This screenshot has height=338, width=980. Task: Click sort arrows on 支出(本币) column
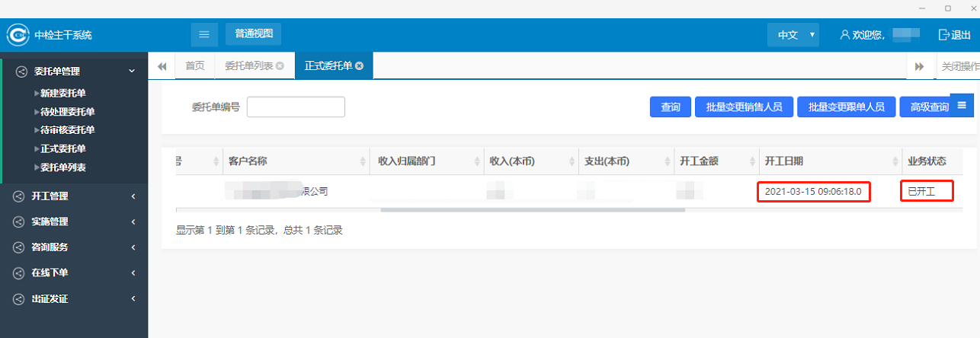667,161
